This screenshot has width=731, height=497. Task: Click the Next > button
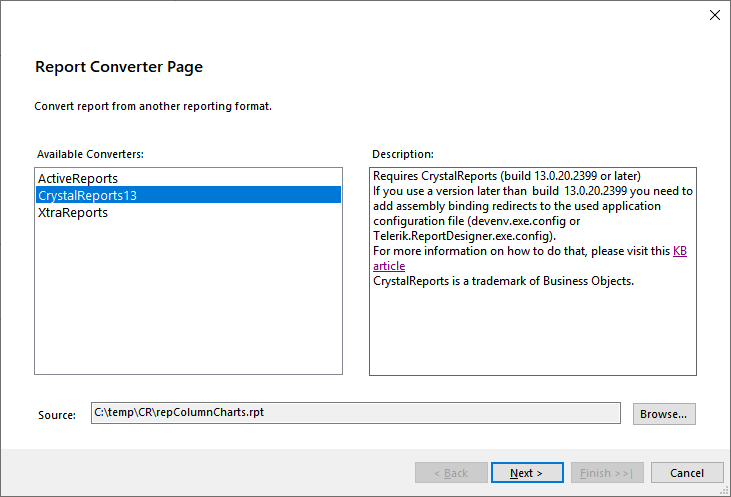click(x=527, y=473)
